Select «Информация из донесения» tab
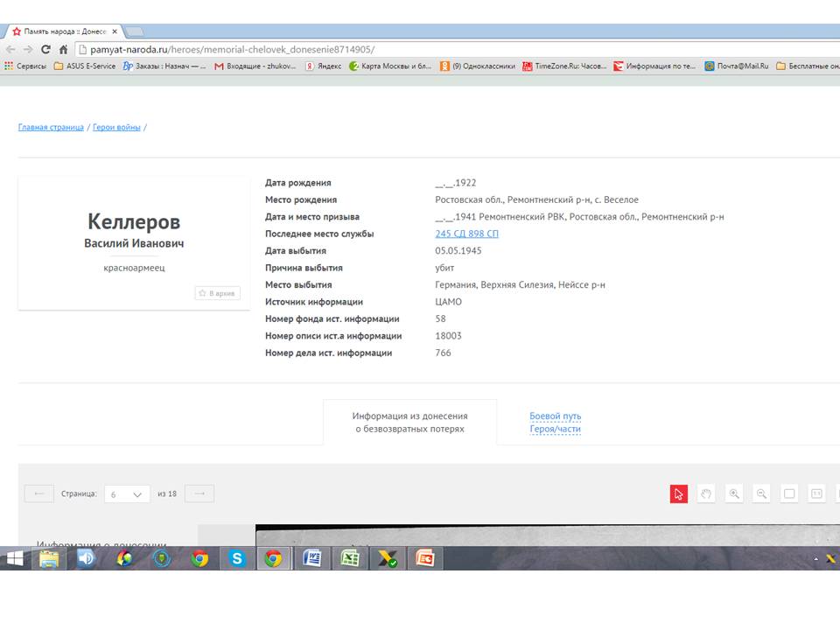 [409, 423]
